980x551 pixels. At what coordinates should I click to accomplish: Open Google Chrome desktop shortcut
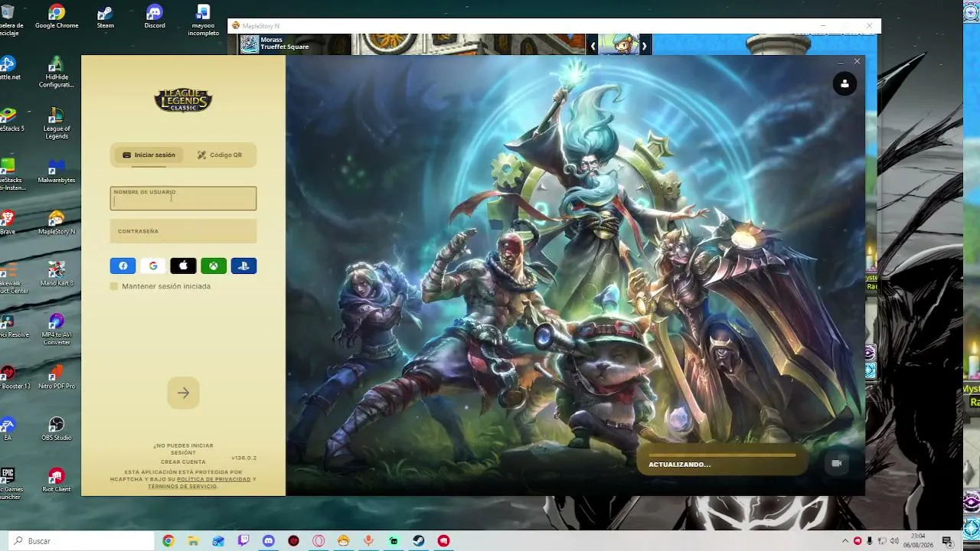click(57, 17)
